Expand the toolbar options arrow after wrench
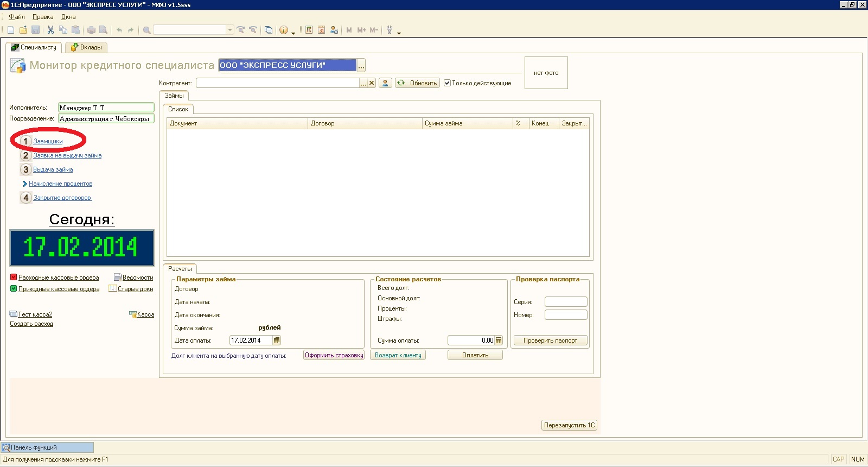The height and width of the screenshot is (467, 868). pos(399,33)
